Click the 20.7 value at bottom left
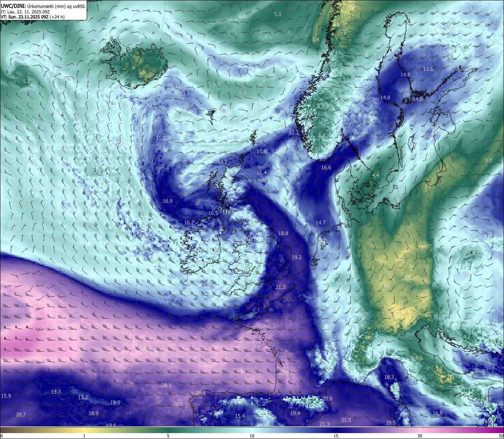504x439 pixels. pyautogui.click(x=21, y=415)
